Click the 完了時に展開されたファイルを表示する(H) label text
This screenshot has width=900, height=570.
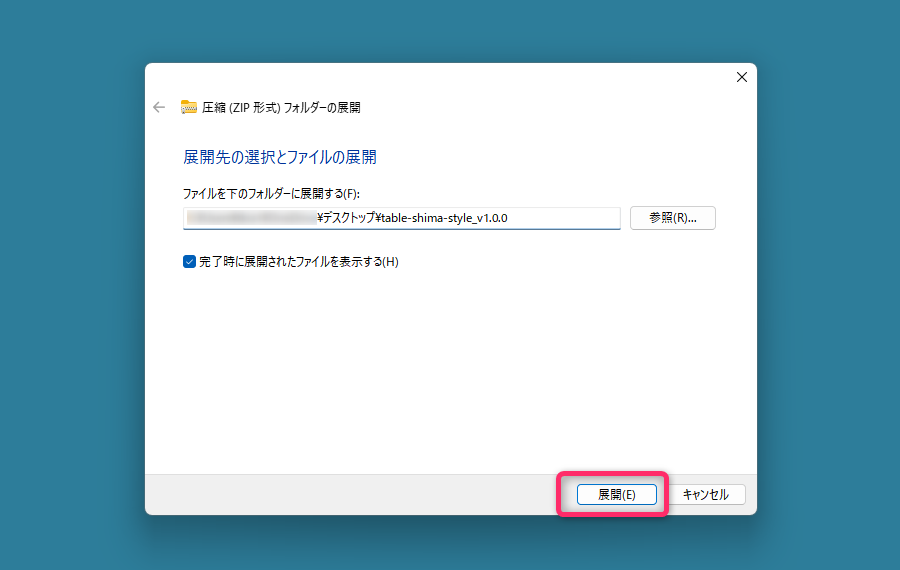click(298, 262)
